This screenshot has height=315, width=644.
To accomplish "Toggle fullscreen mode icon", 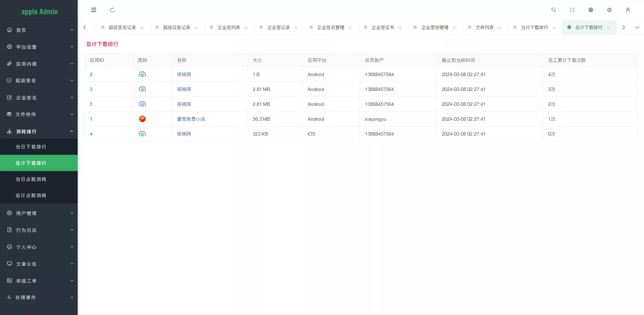I will (572, 10).
